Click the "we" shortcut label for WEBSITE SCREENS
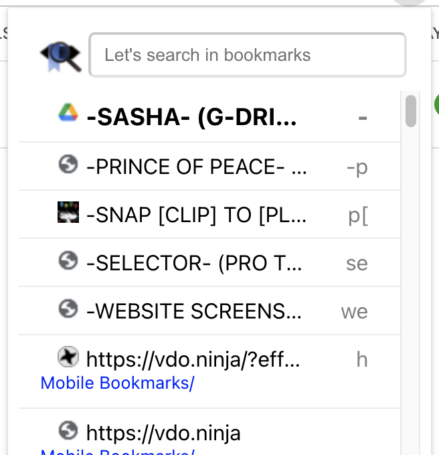The width and height of the screenshot is (439, 455). pos(354,312)
